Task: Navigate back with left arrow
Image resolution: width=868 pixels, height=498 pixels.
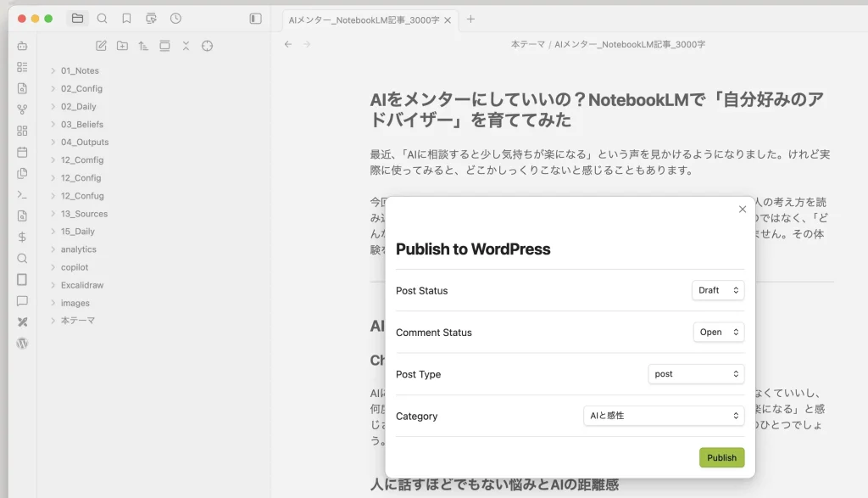Action: tap(288, 44)
